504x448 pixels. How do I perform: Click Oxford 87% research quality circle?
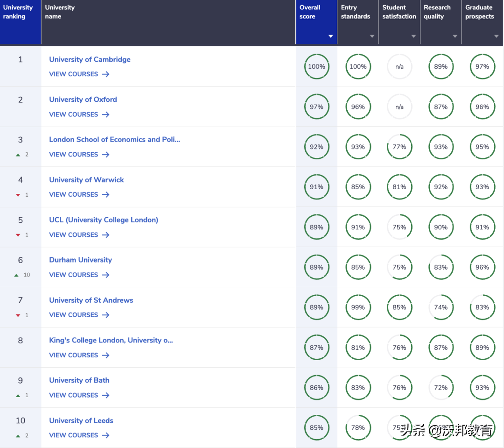[x=441, y=107]
